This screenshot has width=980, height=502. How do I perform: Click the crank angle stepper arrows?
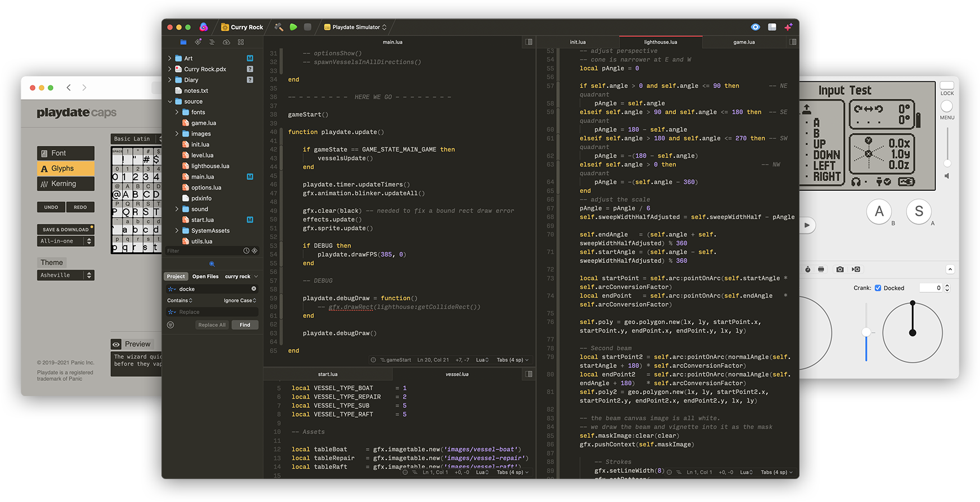[947, 288]
